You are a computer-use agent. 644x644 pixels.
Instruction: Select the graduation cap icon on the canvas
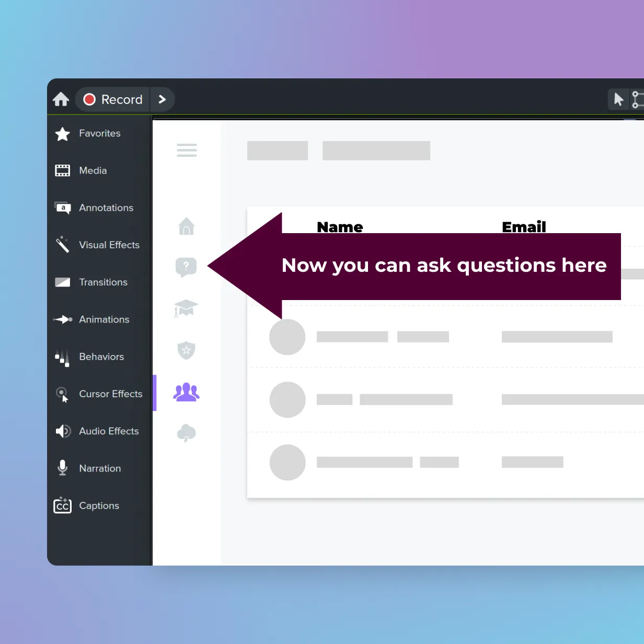186,308
